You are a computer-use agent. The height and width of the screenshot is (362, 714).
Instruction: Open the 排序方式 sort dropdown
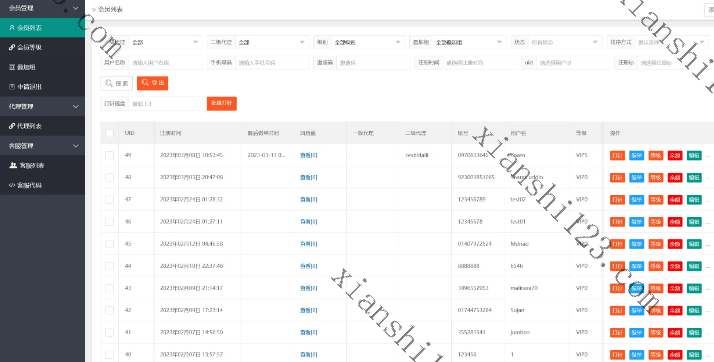(671, 42)
